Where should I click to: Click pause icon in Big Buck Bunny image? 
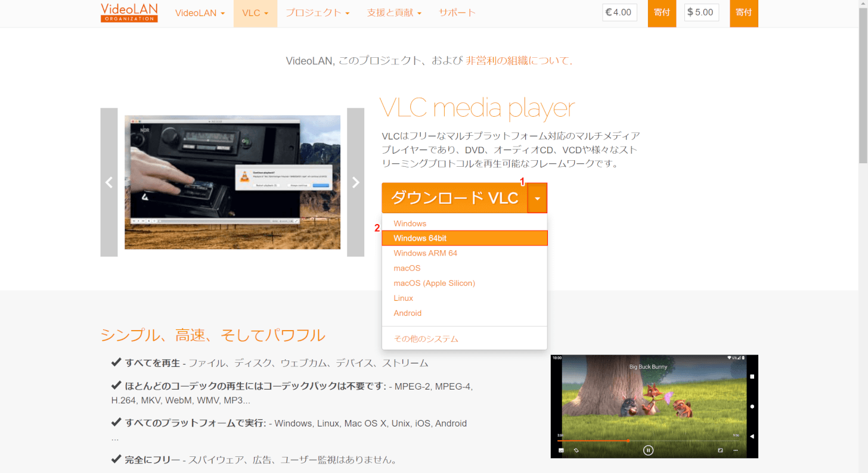click(648, 450)
